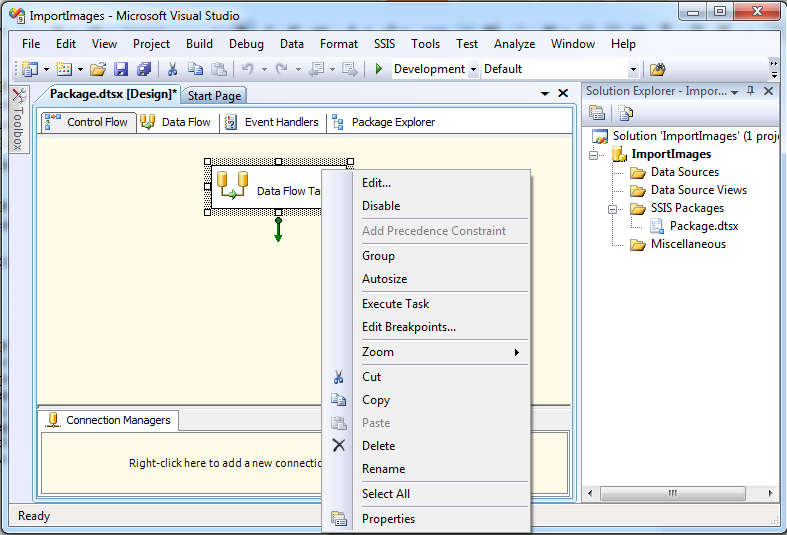Choose Copy from the context menu

click(426, 400)
